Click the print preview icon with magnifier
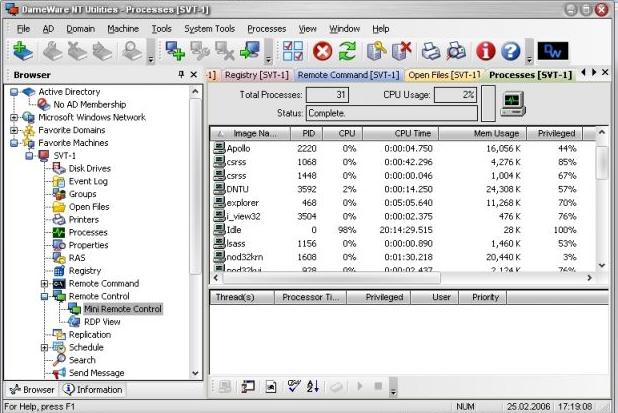This screenshot has width=618, height=413. [x=456, y=51]
